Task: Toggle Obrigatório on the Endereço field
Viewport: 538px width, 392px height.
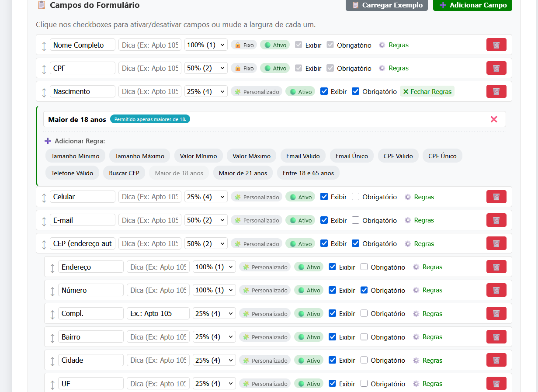Action: pyautogui.click(x=364, y=267)
